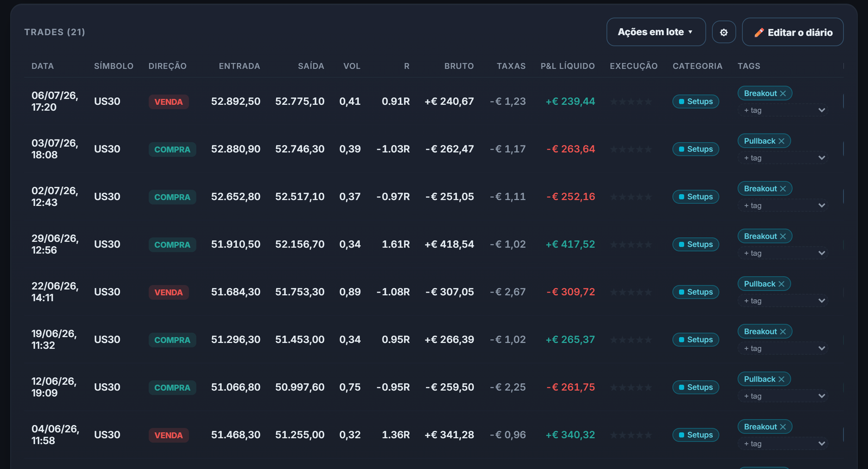Select date 02/07/26, 12:43 cell

55,197
